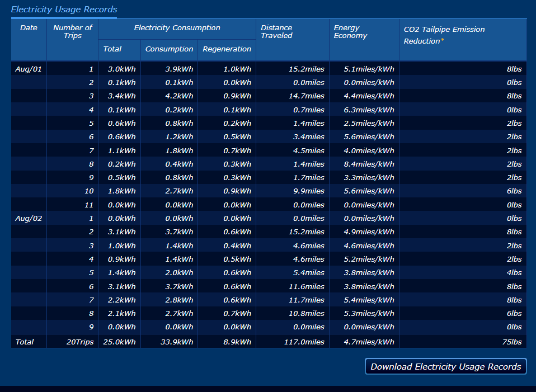Image resolution: width=536 pixels, height=392 pixels.
Task: Click the 75lbs total CO2 cell
Action: point(513,342)
